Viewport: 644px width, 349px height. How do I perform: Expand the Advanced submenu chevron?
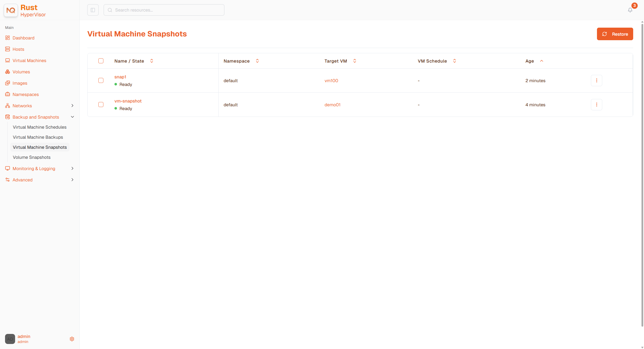(72, 180)
